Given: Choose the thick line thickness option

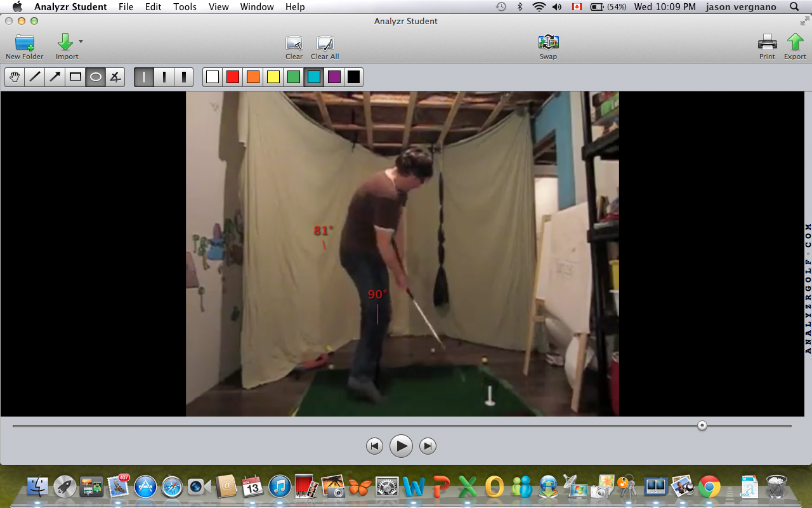Looking at the screenshot, I should click(x=184, y=77).
